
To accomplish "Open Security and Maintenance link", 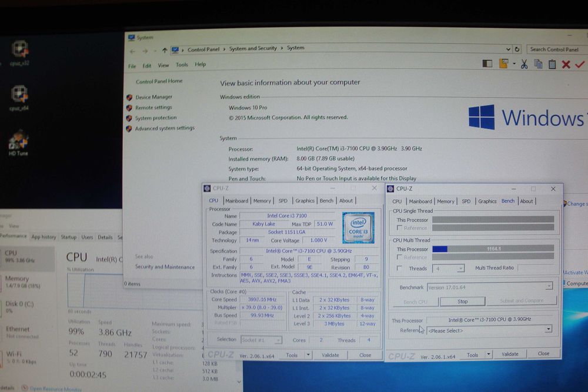I will pos(165,267).
